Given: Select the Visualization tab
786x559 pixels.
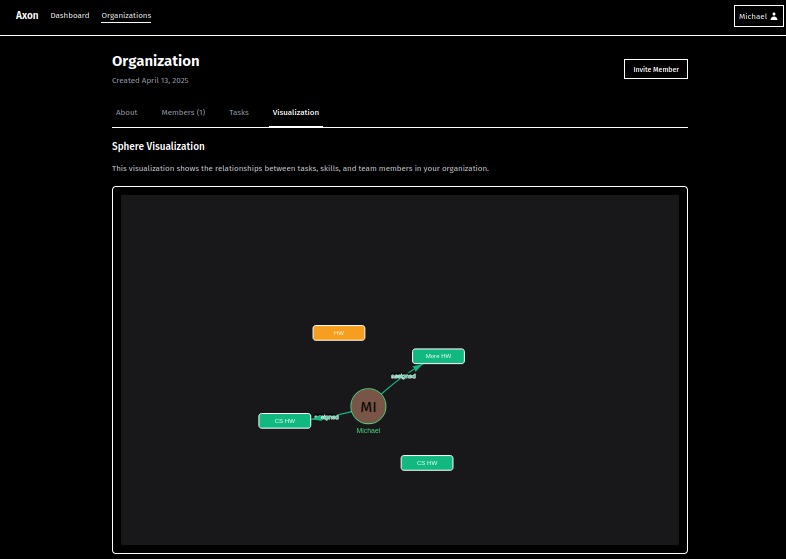Looking at the screenshot, I should click(296, 112).
